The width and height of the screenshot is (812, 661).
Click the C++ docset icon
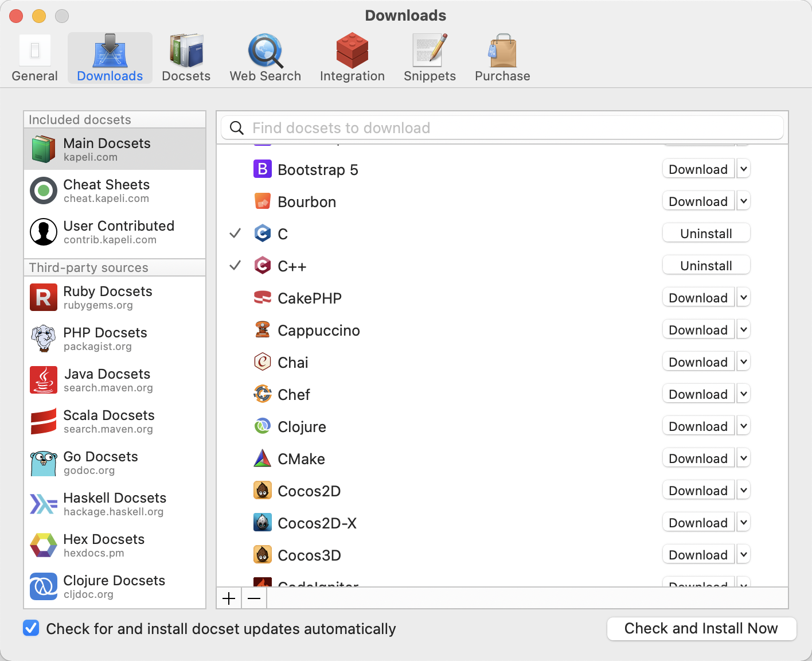pyautogui.click(x=263, y=265)
